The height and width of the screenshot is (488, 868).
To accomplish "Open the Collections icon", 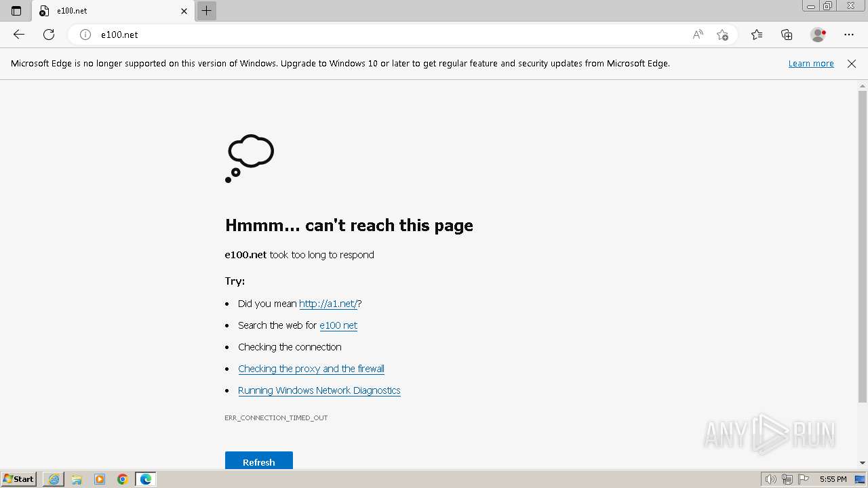I will (787, 35).
